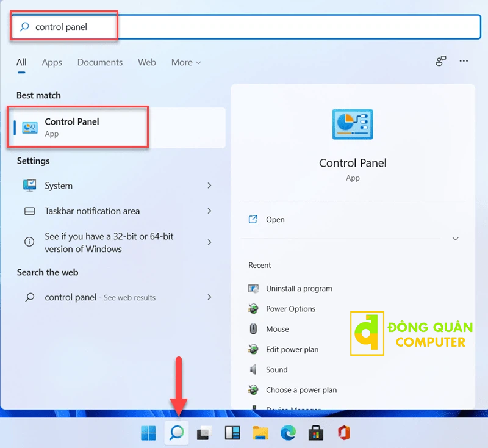488x448 pixels.
Task: Open Microsoft Store taskbar icon
Action: [316, 433]
